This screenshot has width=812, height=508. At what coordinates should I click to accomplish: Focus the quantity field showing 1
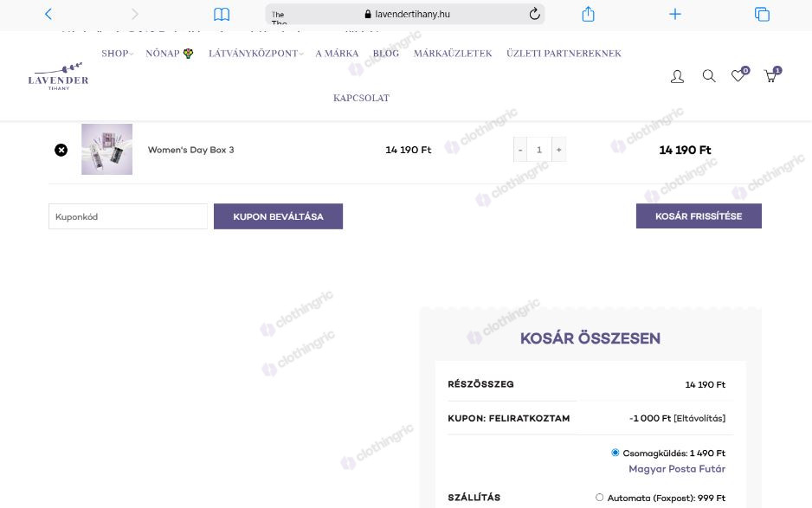click(539, 150)
